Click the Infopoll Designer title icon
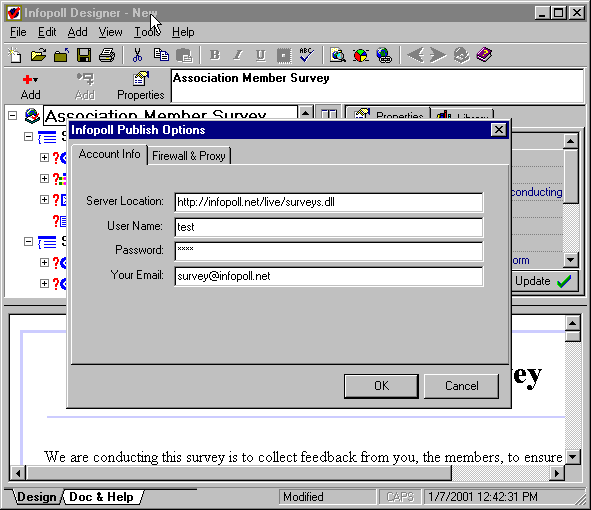 14,13
